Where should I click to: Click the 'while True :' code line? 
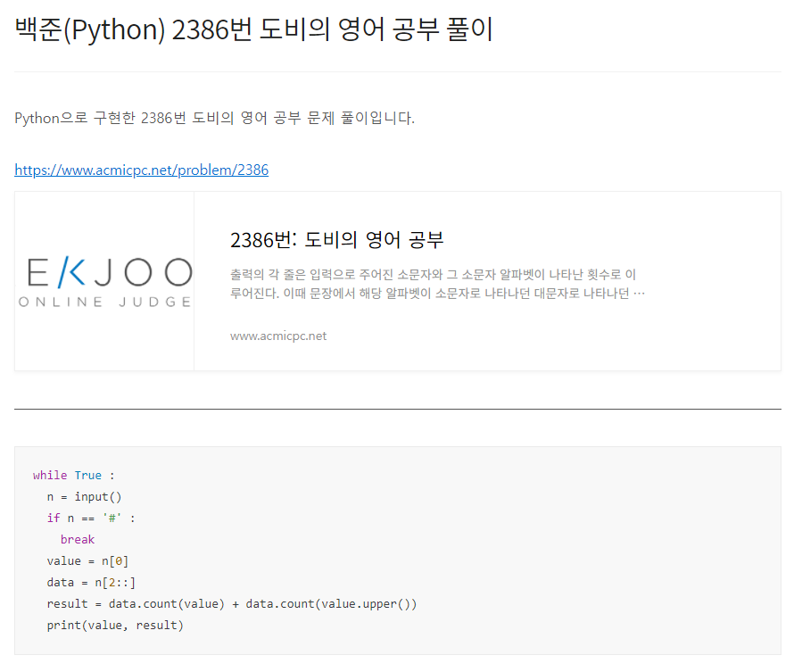pyautogui.click(x=74, y=476)
